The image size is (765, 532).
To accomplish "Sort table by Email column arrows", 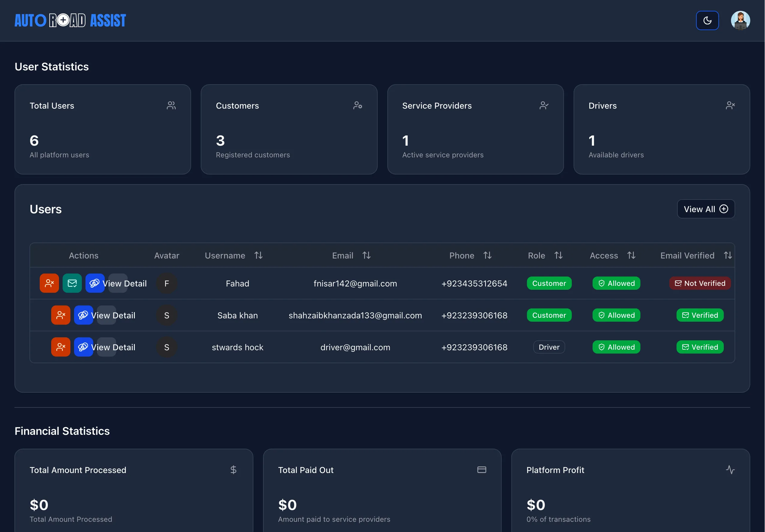I will pyautogui.click(x=367, y=255).
